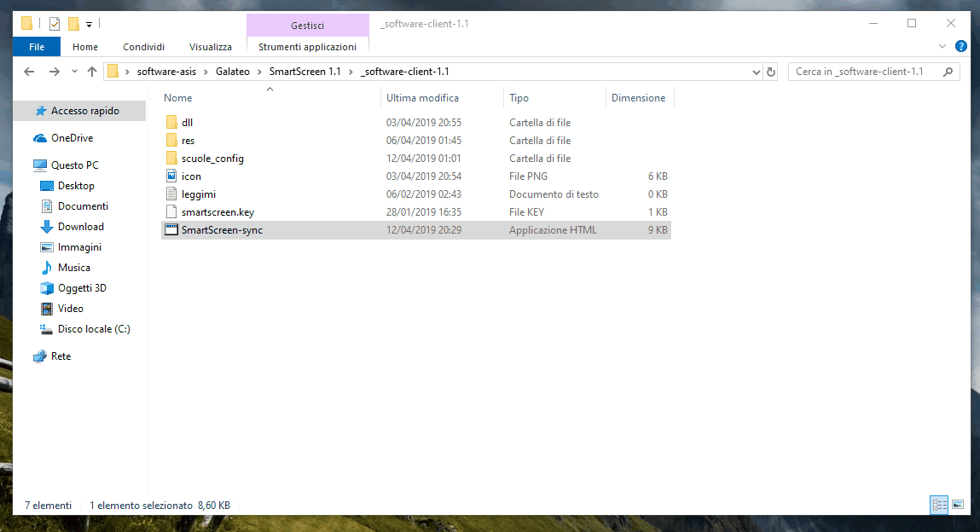This screenshot has width=980, height=532.
Task: Select the smartscreen.key file icon
Action: pos(171,212)
